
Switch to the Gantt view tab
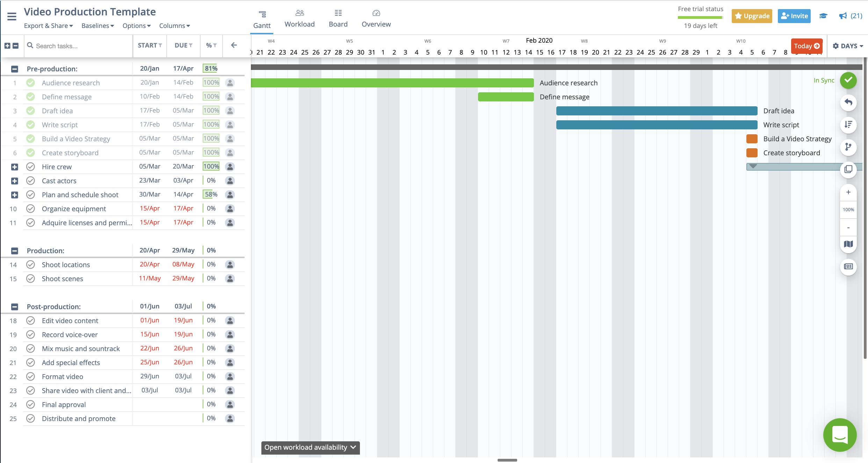(261, 19)
